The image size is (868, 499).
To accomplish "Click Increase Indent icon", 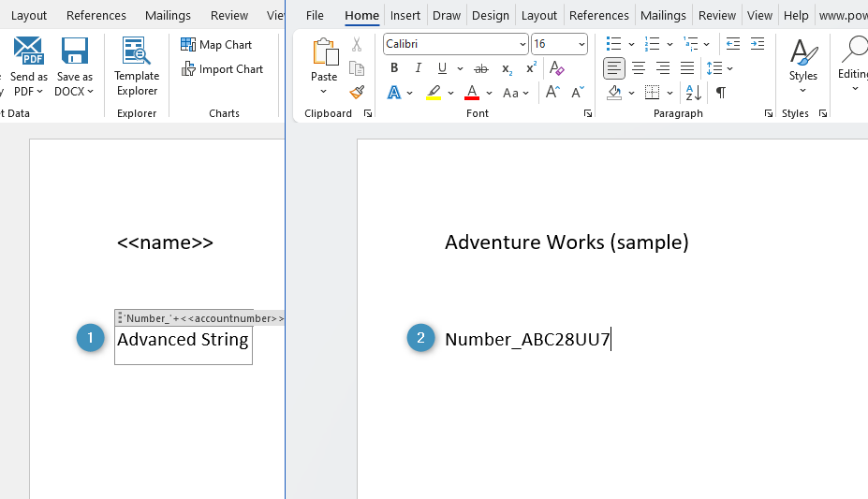I will (x=758, y=44).
